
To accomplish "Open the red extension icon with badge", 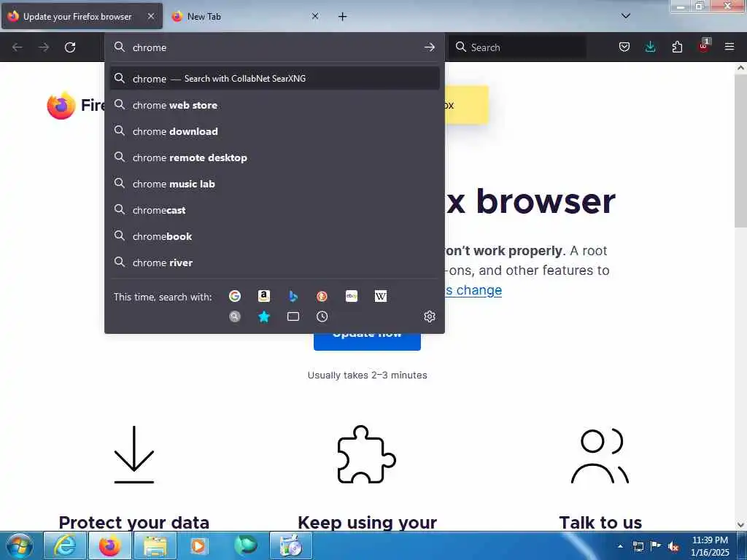I will pyautogui.click(x=704, y=46).
